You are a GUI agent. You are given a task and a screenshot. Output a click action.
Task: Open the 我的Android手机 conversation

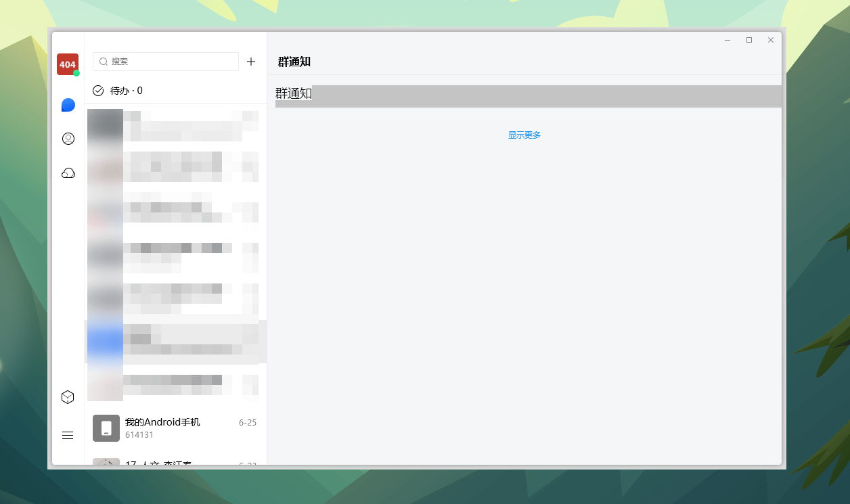pyautogui.click(x=176, y=428)
